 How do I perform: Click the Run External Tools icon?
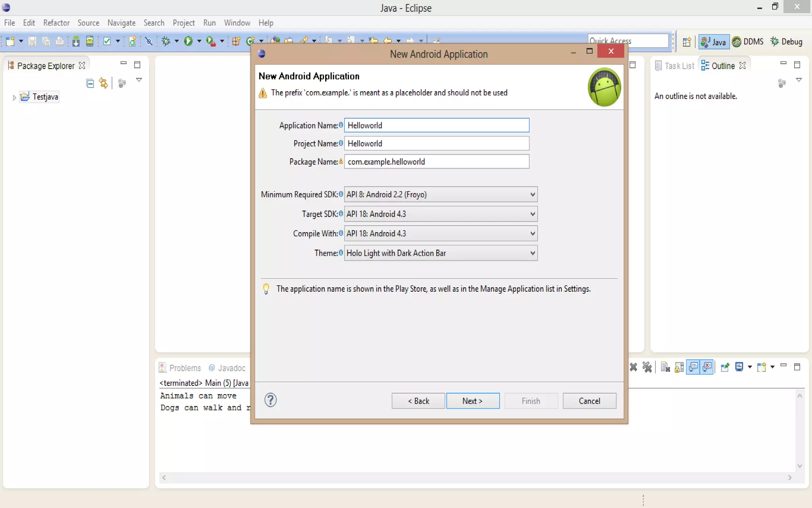click(x=211, y=41)
